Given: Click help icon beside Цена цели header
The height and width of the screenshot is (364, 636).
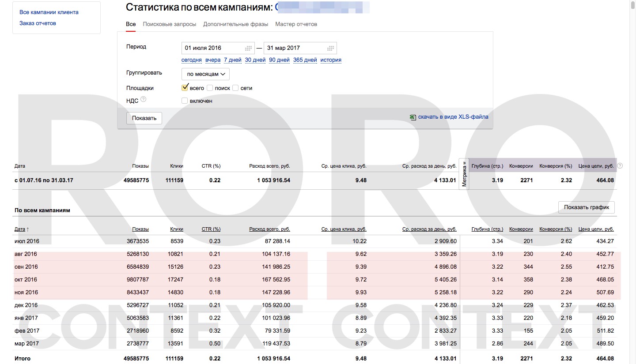Looking at the screenshot, I should (x=620, y=166).
